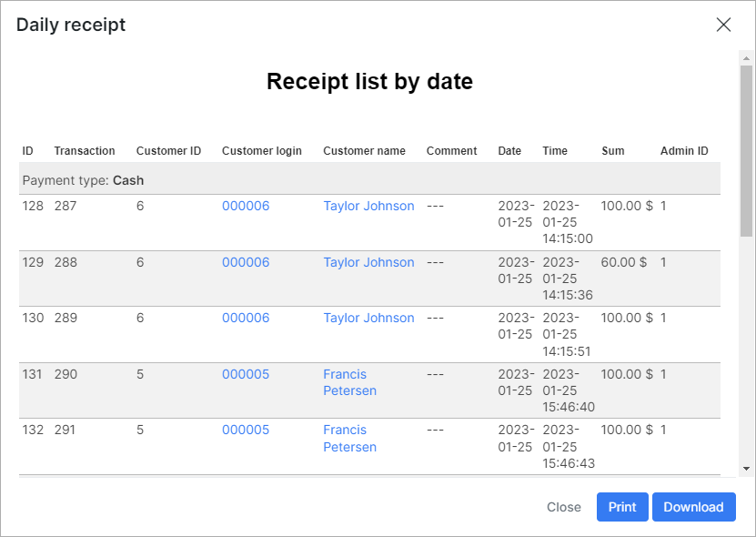
Task: Open Francis Petersen link in receipt 131
Action: pos(349,382)
